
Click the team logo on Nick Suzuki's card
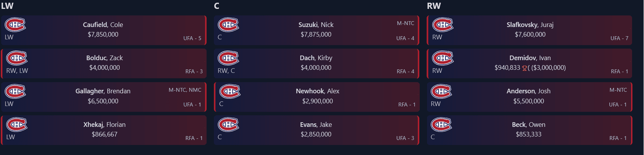click(x=228, y=25)
